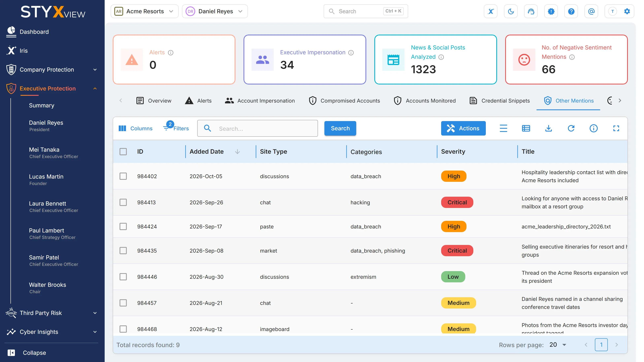Click the @ mentions icon in top bar
Viewport: 644px width, 362px height.
591,11
